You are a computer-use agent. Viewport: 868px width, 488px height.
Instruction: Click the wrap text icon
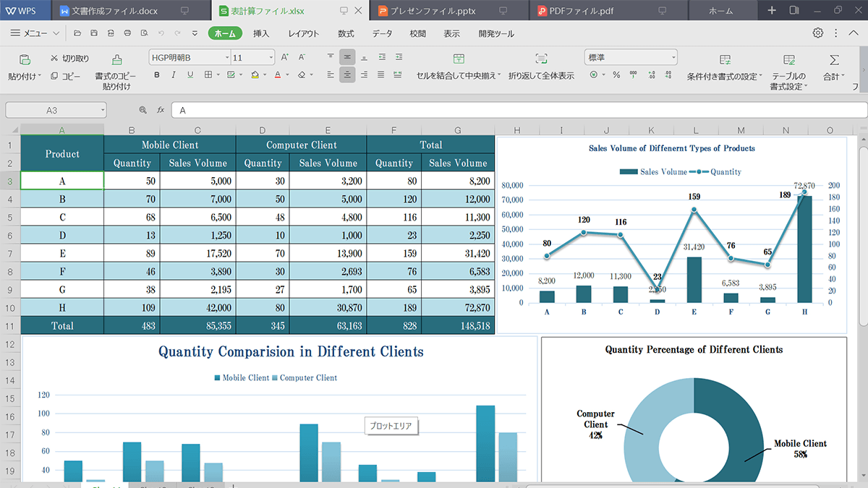tap(541, 59)
